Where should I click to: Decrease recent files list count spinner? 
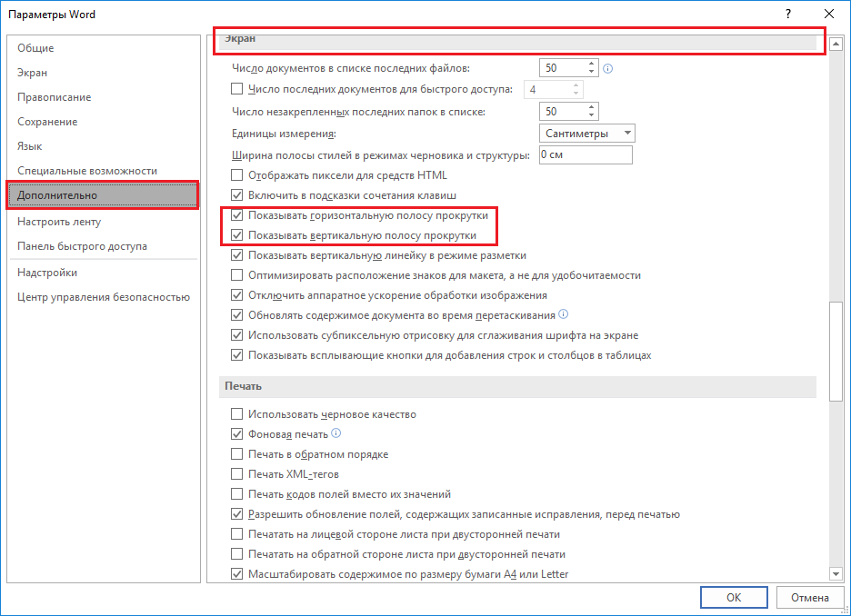591,72
